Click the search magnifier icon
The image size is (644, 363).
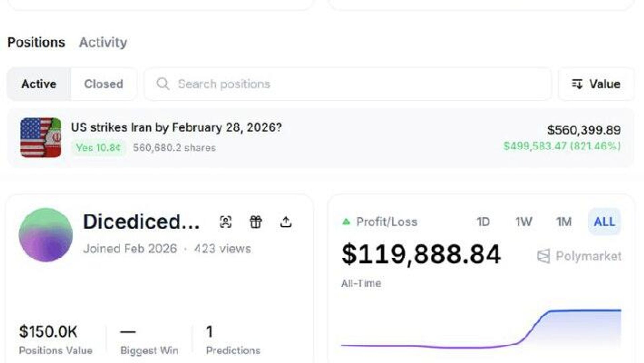163,84
